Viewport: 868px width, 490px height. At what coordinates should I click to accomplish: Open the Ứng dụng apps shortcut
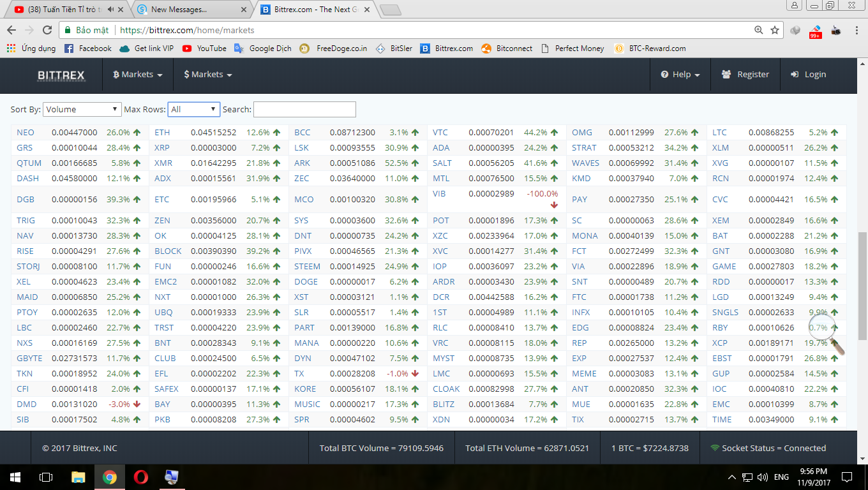click(31, 48)
